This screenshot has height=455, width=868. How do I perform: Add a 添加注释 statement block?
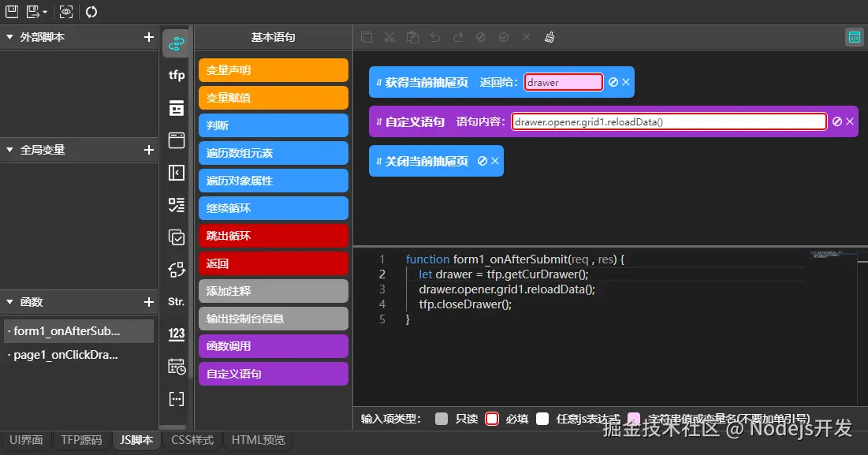274,291
